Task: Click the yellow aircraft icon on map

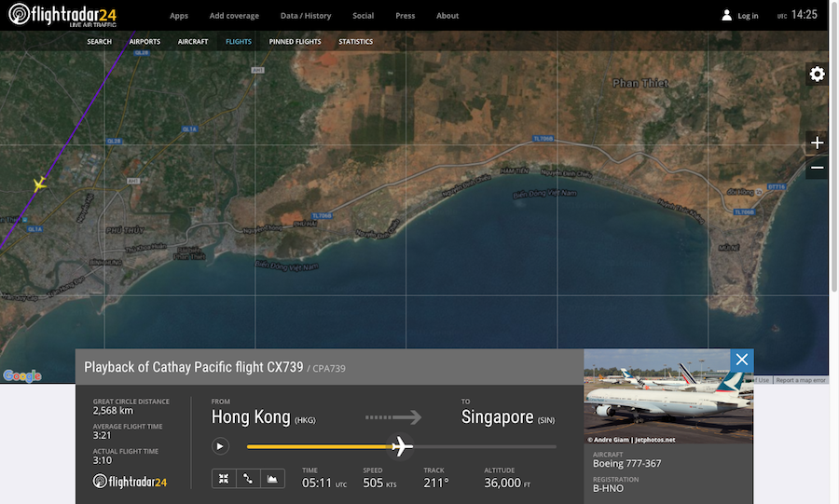Action: coord(39,184)
